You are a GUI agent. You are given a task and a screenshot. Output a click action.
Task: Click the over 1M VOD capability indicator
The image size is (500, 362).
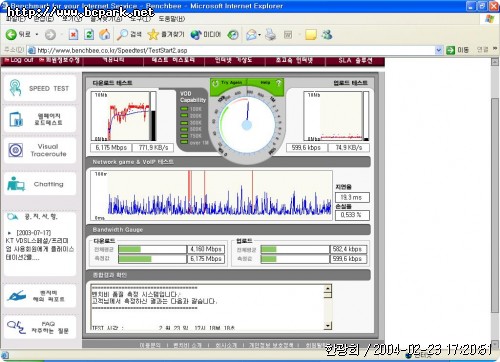click(194, 143)
